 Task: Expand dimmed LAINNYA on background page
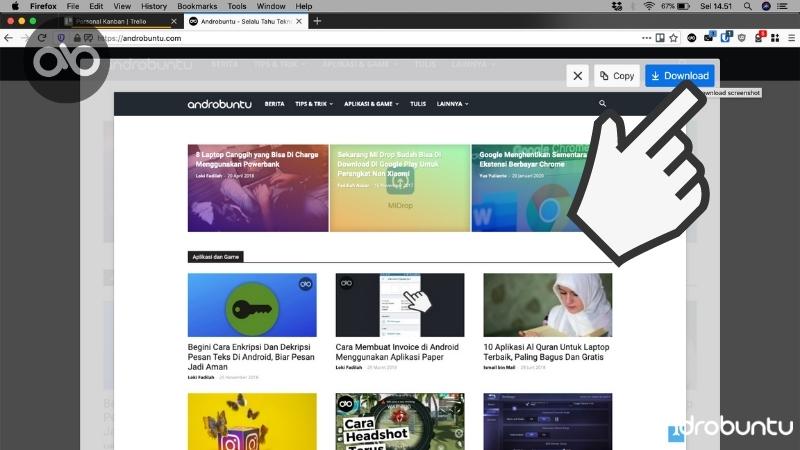473,64
